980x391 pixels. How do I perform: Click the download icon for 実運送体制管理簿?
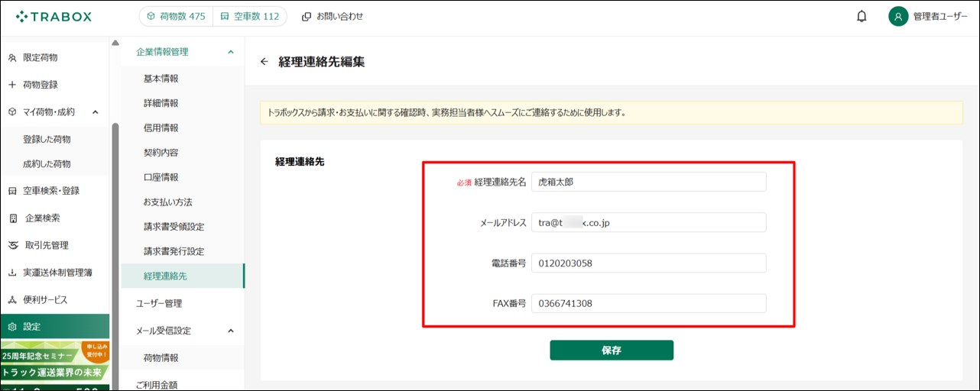tap(12, 273)
